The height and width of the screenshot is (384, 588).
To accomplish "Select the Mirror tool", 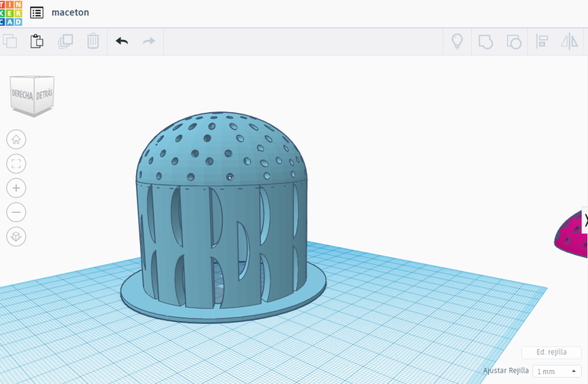I will coord(569,41).
